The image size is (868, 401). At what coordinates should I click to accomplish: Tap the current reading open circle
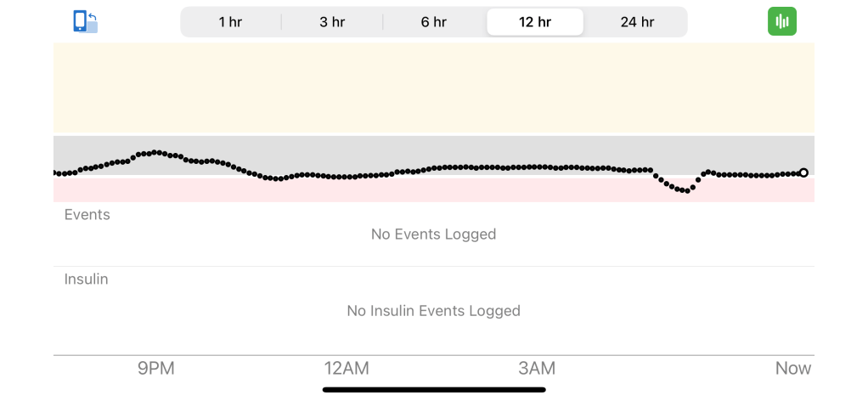tap(803, 172)
